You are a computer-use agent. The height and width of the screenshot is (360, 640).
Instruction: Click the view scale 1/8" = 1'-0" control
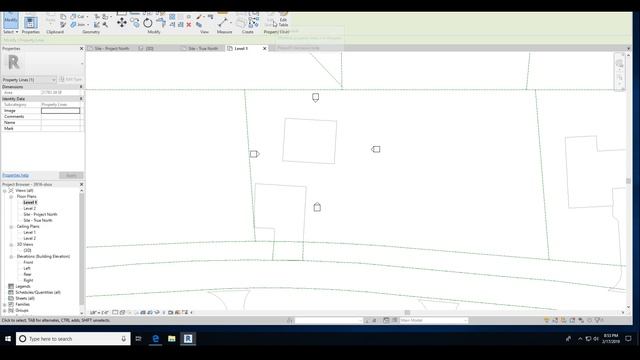coord(99,313)
